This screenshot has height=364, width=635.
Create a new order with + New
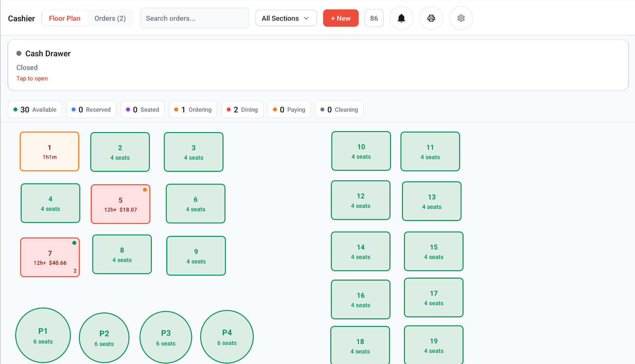[x=341, y=18]
